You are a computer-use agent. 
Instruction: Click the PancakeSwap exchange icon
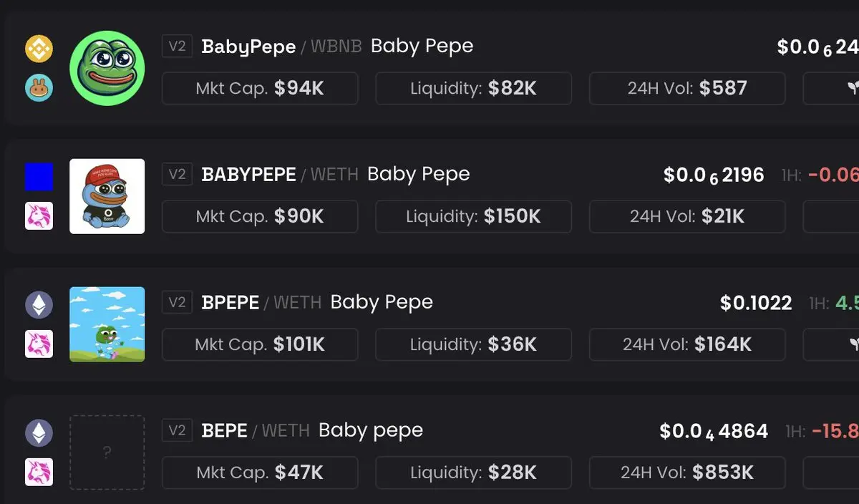click(x=39, y=88)
